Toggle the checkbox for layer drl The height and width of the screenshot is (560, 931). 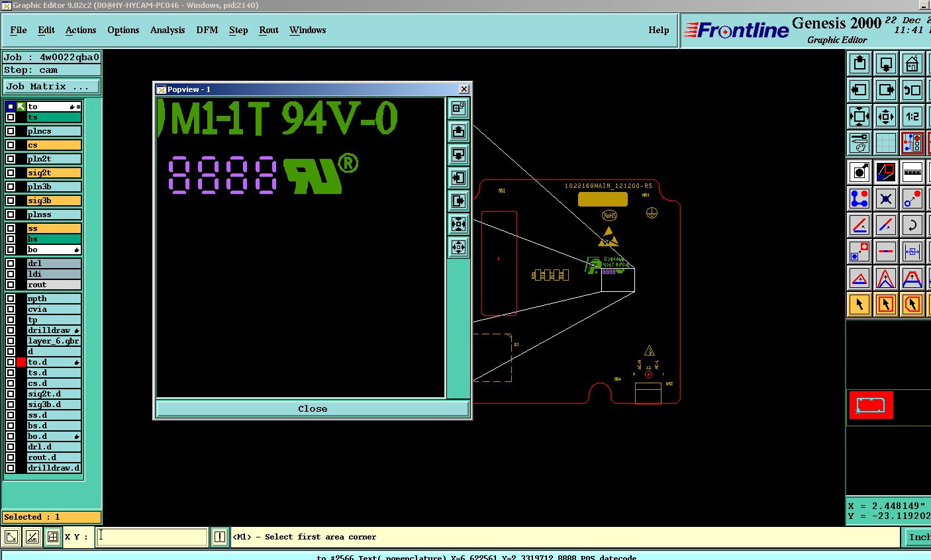tap(11, 263)
